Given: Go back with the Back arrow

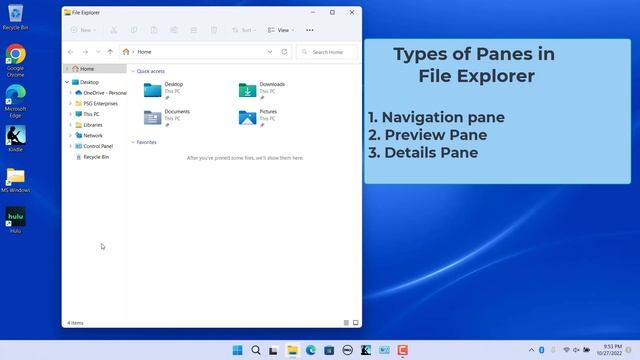Looking at the screenshot, I should tap(71, 52).
